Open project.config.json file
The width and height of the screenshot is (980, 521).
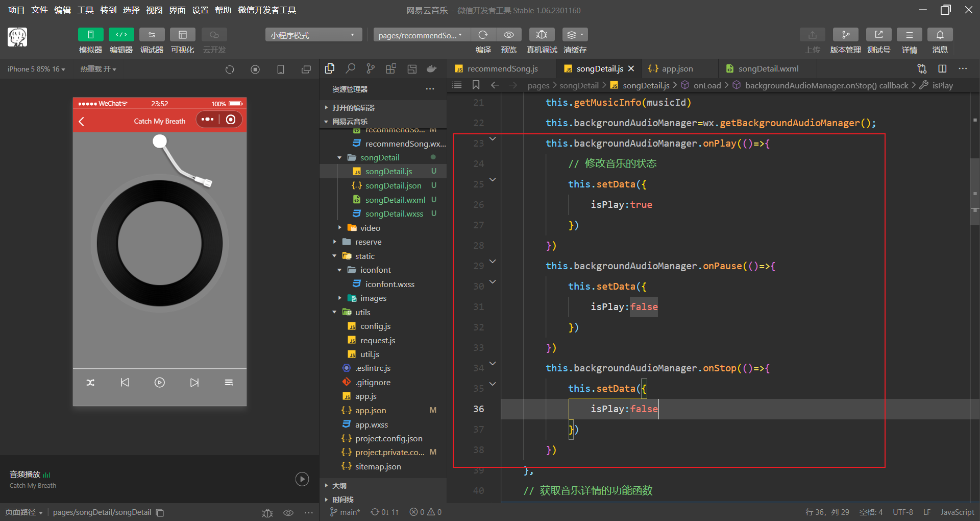tap(389, 438)
